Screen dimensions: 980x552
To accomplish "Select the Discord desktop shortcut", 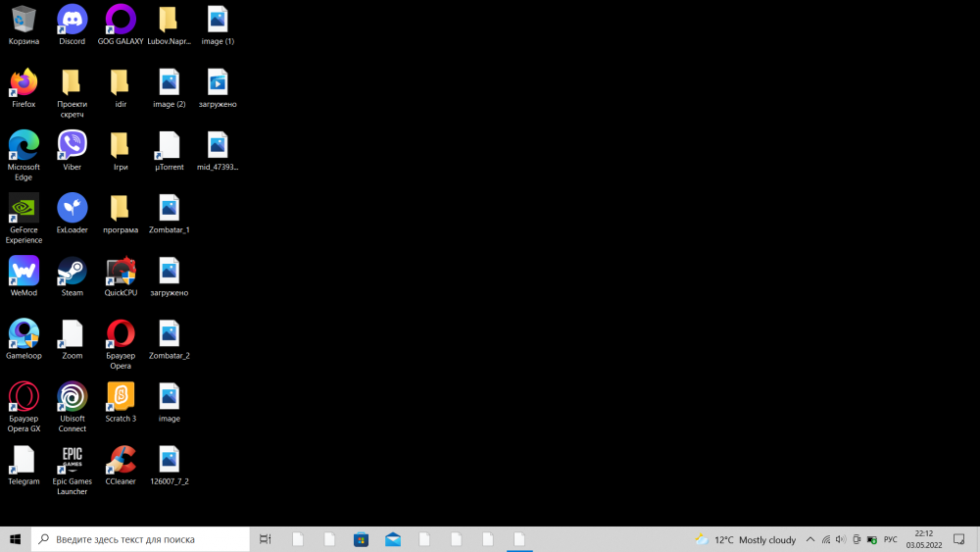I will 72,25.
